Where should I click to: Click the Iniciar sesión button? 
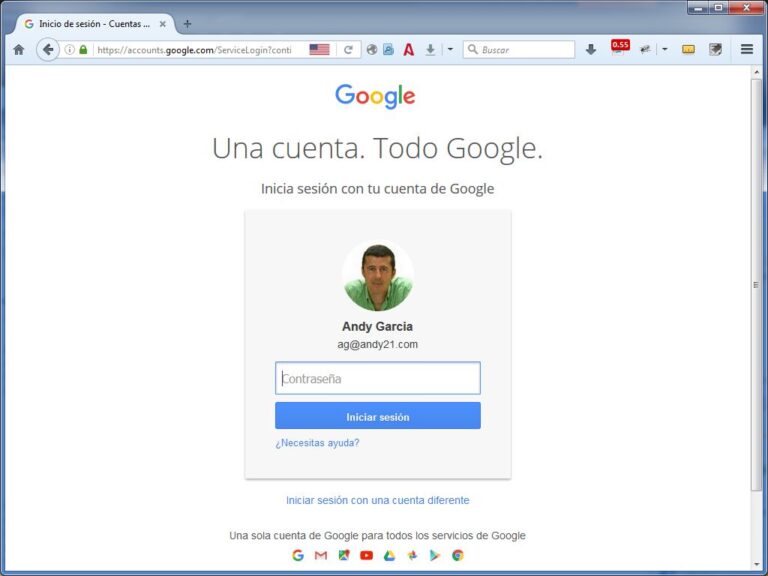pyautogui.click(x=378, y=416)
